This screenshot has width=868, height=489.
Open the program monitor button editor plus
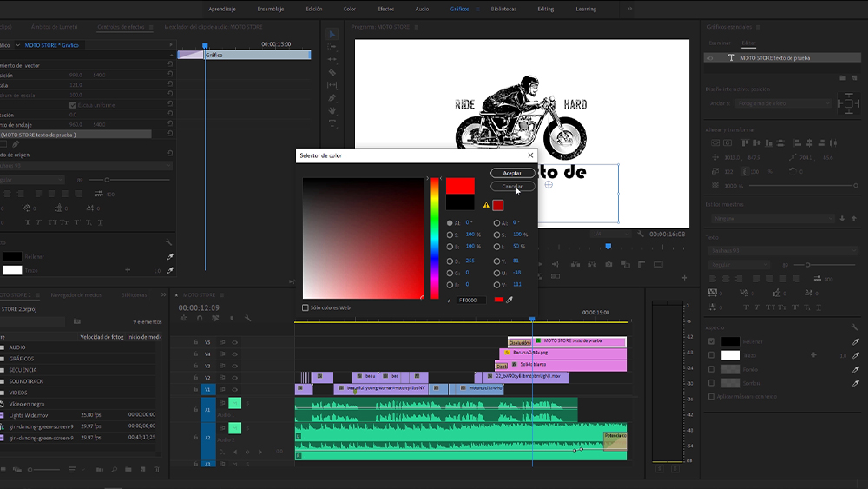pyautogui.click(x=684, y=277)
